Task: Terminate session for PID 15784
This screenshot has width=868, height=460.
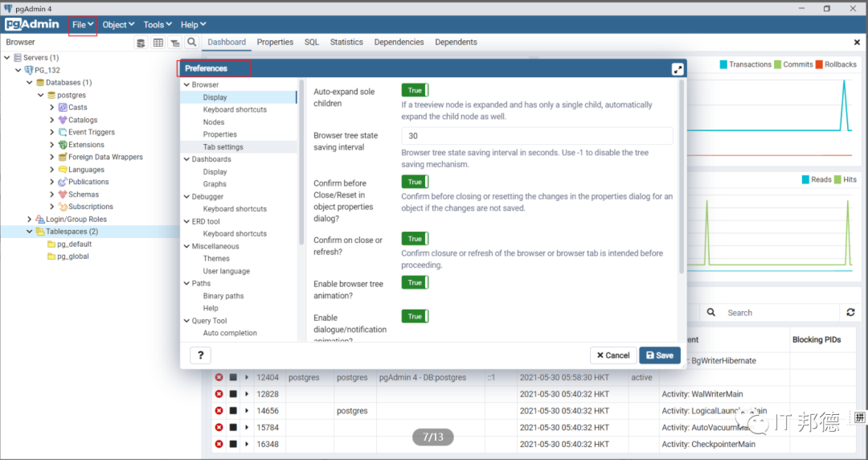Action: point(219,427)
